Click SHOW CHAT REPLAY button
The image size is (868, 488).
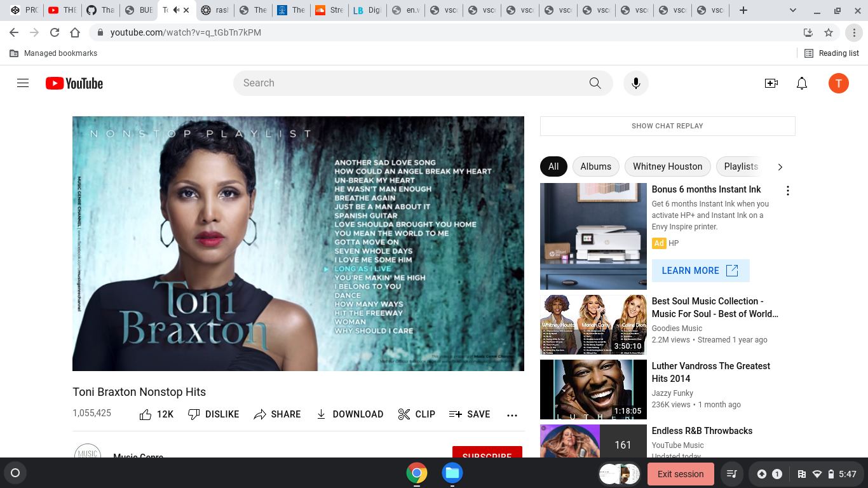(667, 126)
